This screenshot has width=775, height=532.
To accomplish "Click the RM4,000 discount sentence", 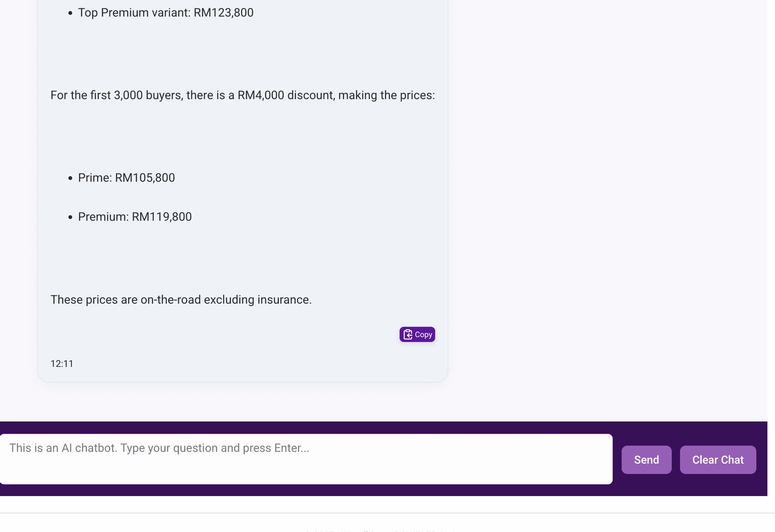I will [242, 95].
